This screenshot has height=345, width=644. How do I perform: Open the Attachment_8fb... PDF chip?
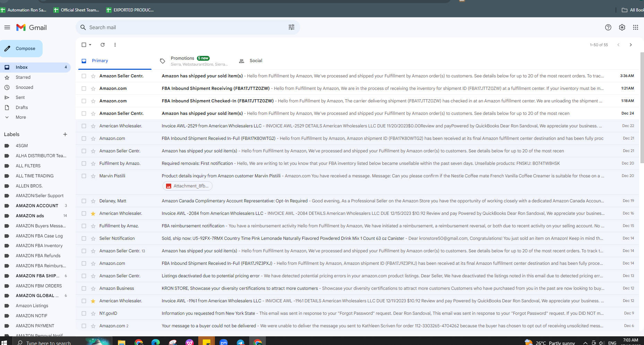click(x=188, y=186)
